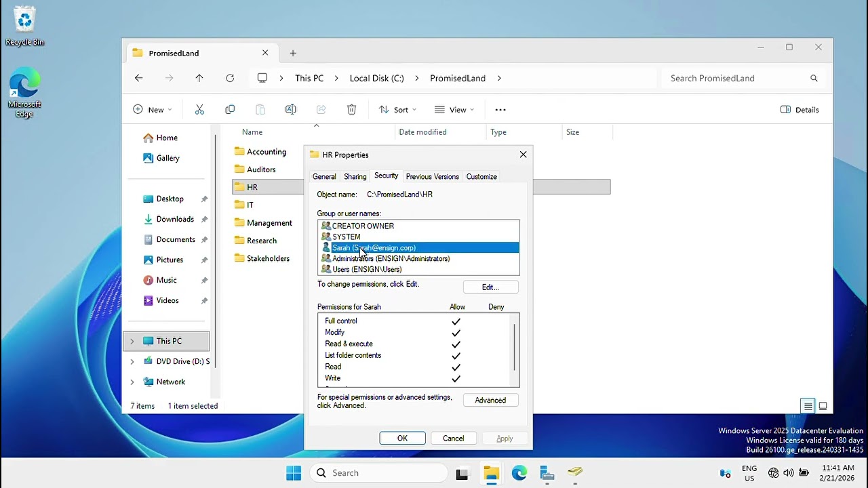Click the taskbar Search box
This screenshot has width=868, height=488.
378,473
